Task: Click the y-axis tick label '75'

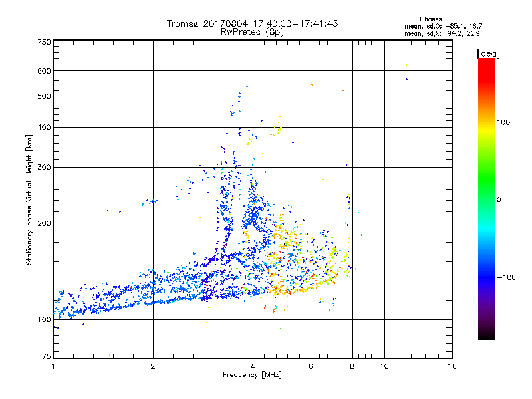Action: pyautogui.click(x=47, y=356)
